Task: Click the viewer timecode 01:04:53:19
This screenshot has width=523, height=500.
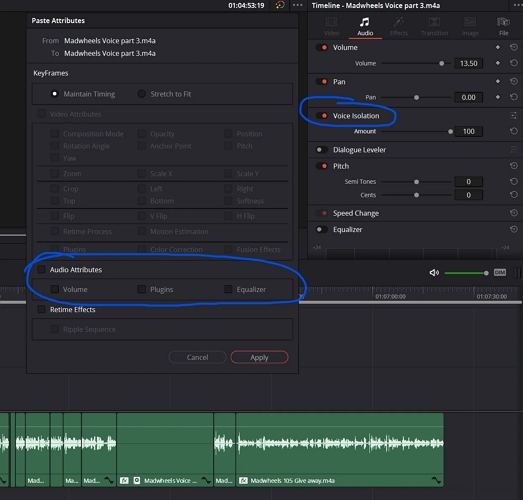Action: 246,5
